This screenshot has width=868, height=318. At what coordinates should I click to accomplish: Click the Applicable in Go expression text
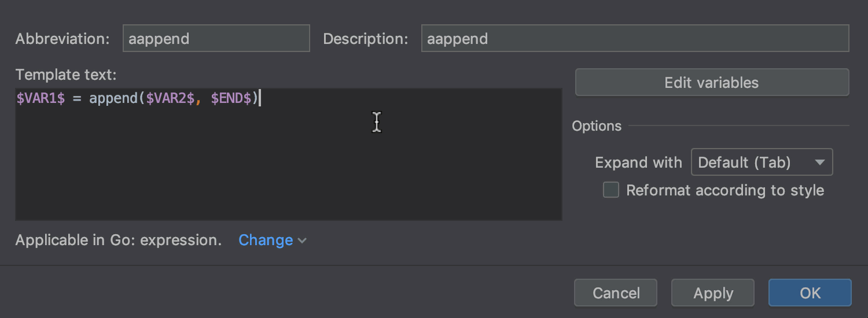(x=119, y=241)
